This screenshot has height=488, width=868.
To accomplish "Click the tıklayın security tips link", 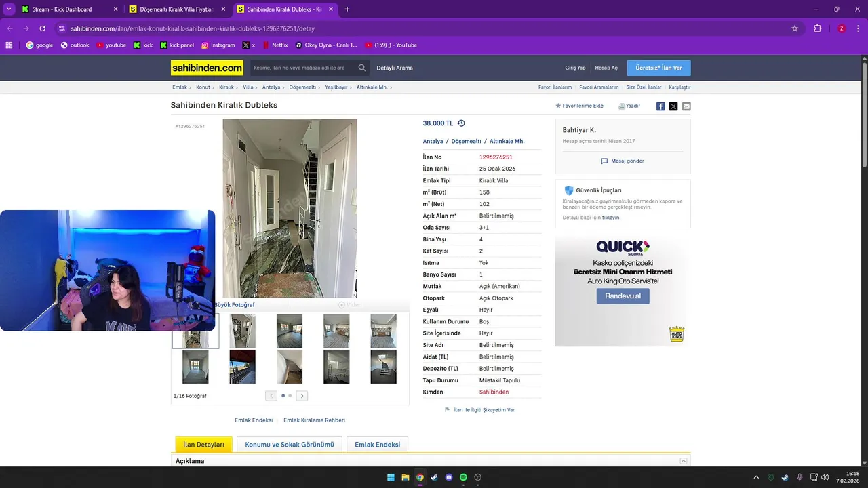I will pos(611,218).
